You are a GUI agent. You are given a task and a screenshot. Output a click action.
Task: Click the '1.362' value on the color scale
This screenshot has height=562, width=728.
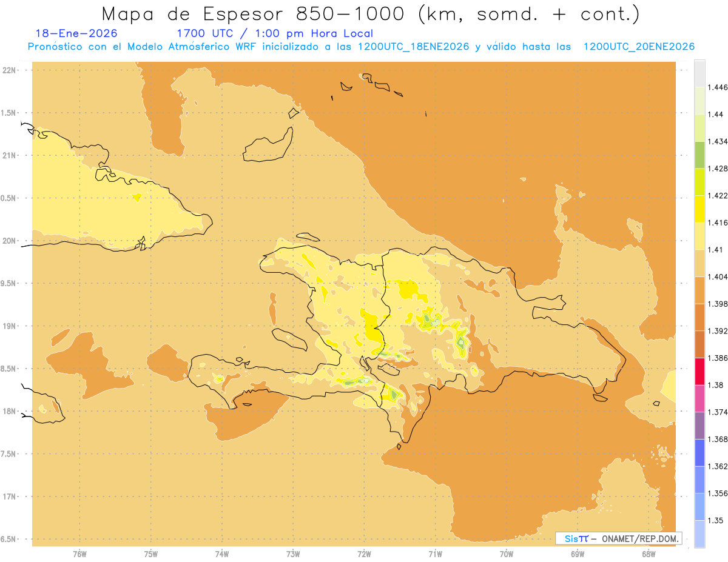pos(717,466)
